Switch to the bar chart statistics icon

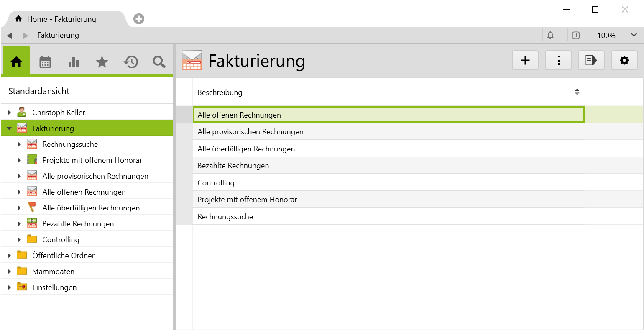pyautogui.click(x=74, y=62)
